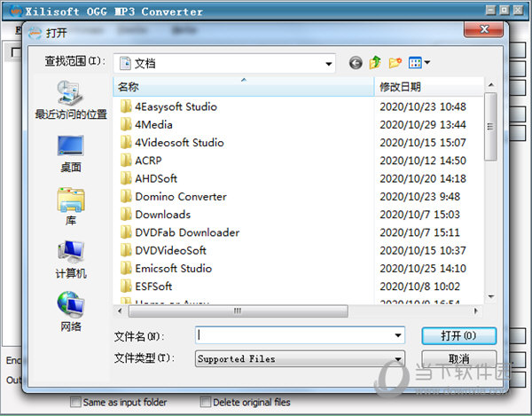Sort by modified date (修改日期) column
Viewport: 532px width, 416px height.
click(429, 87)
